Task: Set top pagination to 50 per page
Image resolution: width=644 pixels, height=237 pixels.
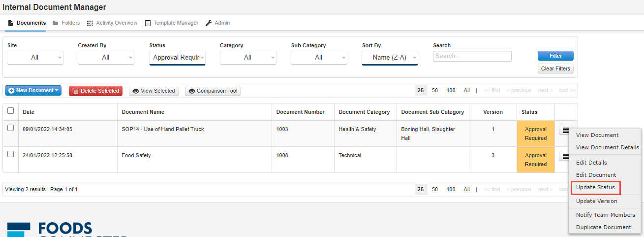Action: point(435,90)
